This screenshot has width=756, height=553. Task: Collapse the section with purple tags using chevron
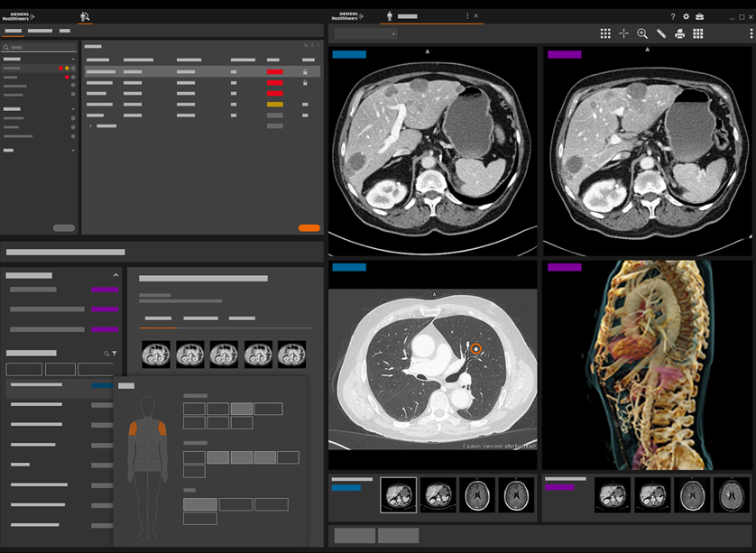115,275
